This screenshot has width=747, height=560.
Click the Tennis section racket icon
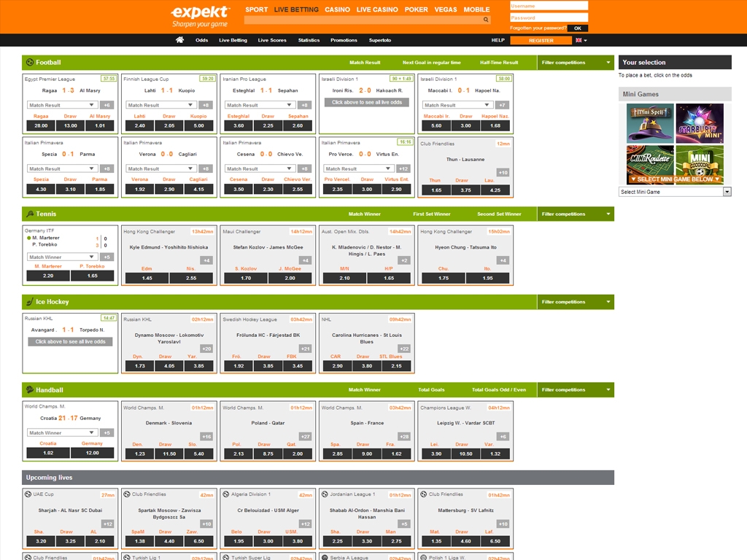[29, 214]
